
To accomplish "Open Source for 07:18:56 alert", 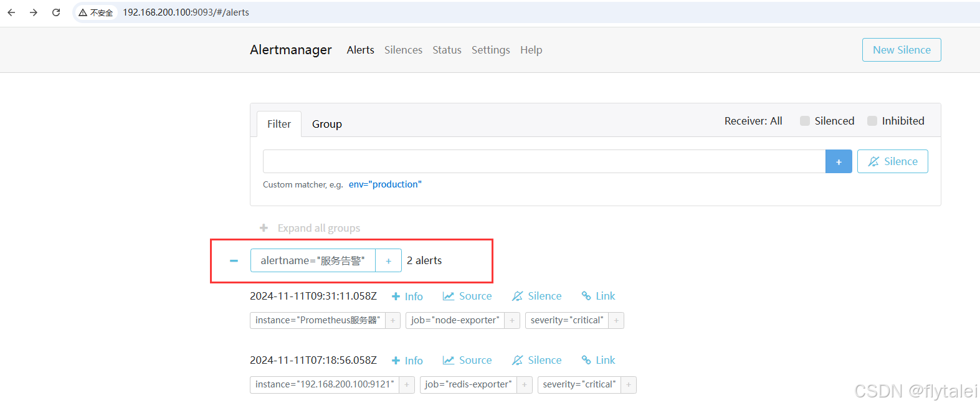I will 467,360.
